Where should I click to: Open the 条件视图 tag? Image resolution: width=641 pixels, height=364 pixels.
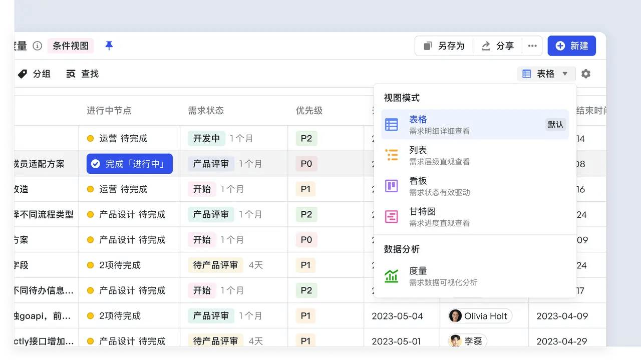71,46
